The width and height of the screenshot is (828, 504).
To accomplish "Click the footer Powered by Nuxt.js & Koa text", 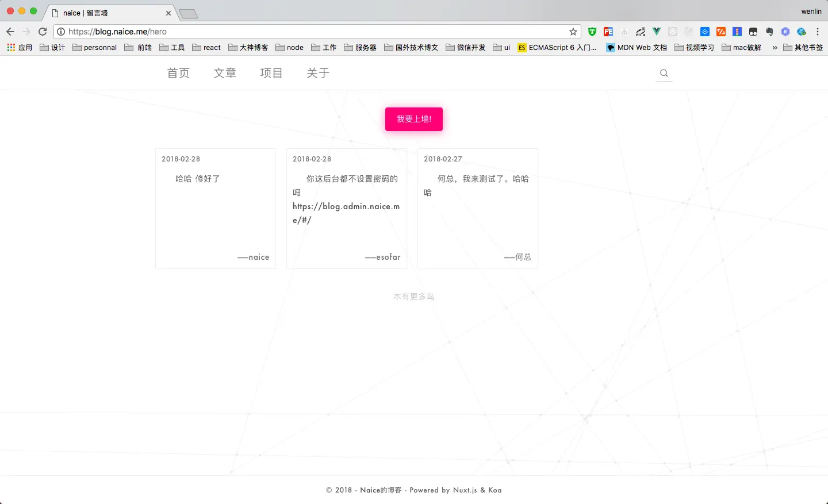I will 455,490.
